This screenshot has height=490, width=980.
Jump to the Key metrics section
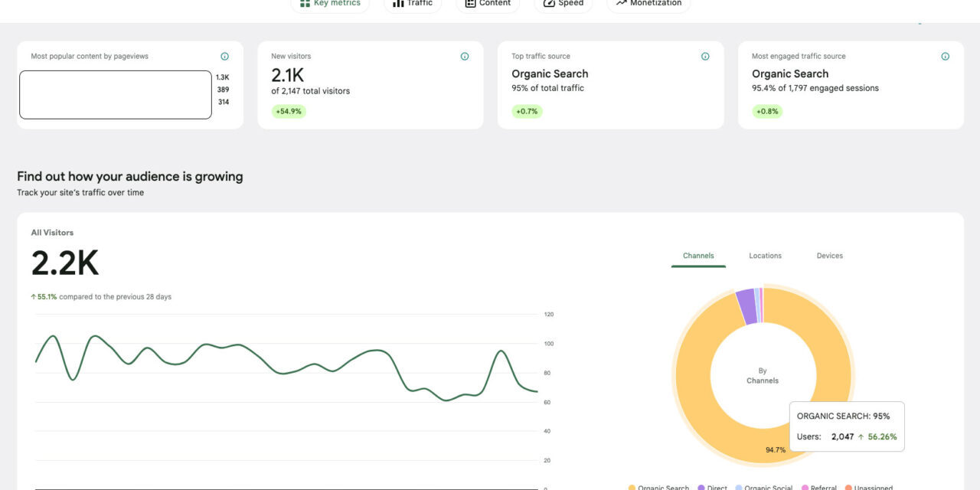click(x=330, y=4)
